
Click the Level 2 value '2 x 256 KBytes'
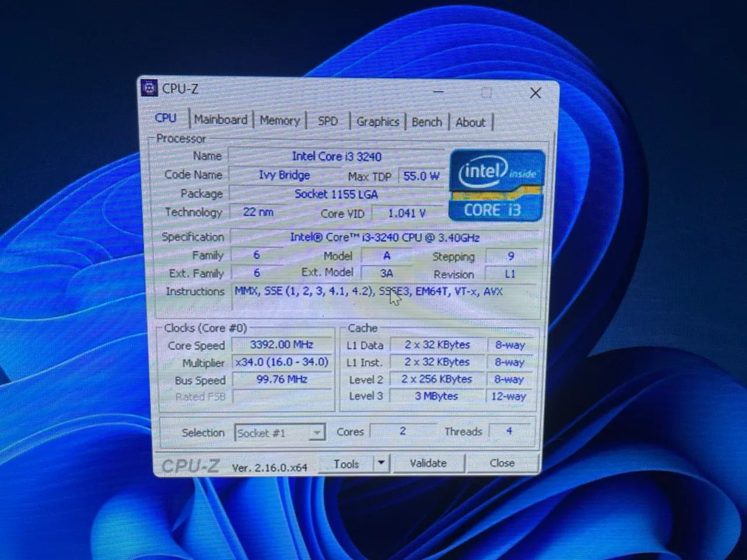tap(437, 379)
